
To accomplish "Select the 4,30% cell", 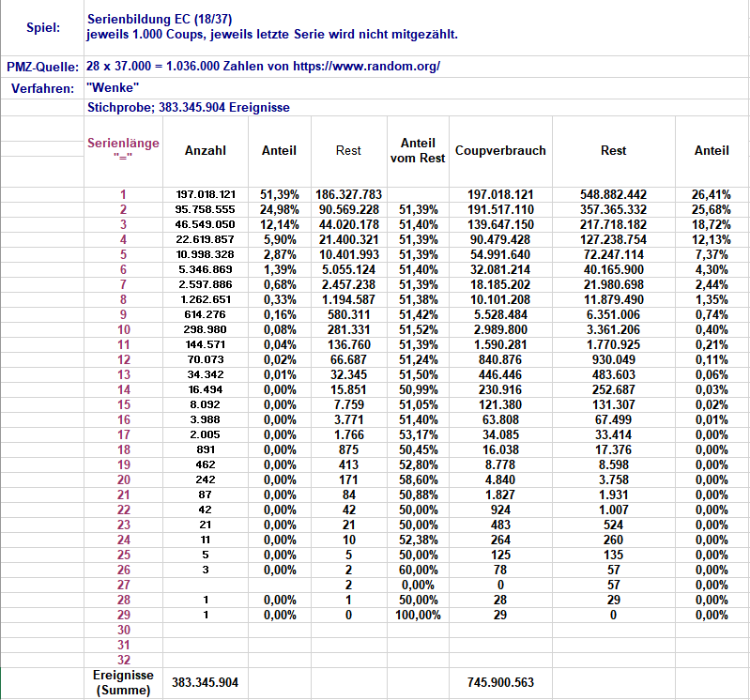I will click(x=712, y=269).
